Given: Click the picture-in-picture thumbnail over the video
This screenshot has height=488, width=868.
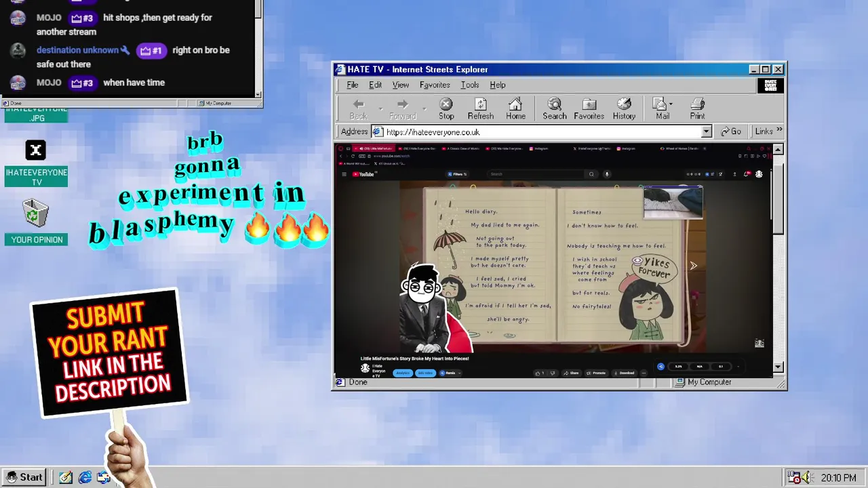Looking at the screenshot, I should click(673, 203).
